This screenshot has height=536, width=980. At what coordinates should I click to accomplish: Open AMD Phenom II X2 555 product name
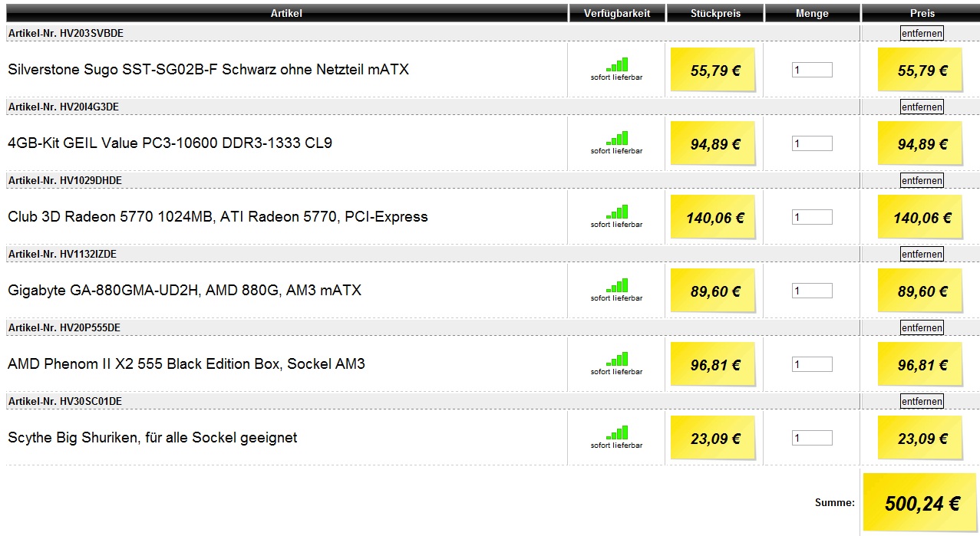click(186, 364)
